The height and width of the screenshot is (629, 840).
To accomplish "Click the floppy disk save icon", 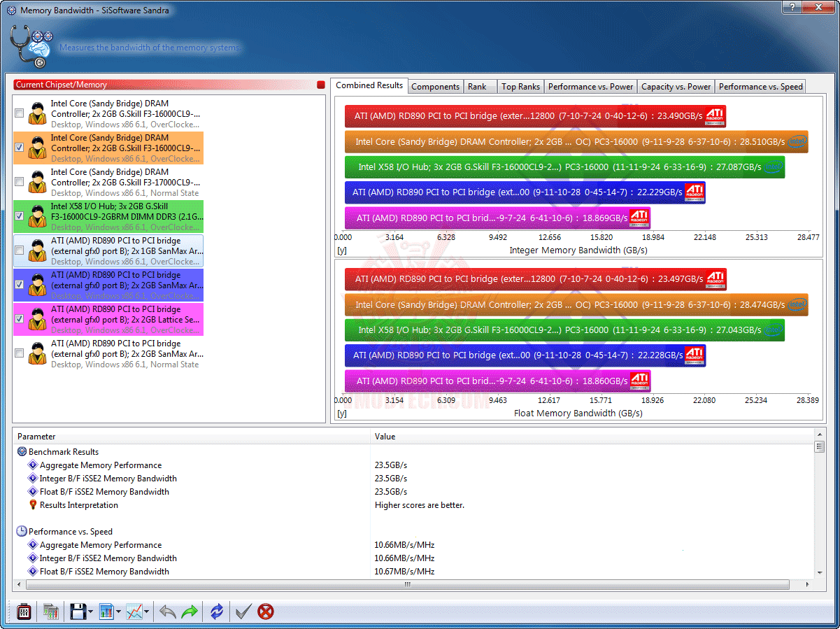I will (78, 612).
